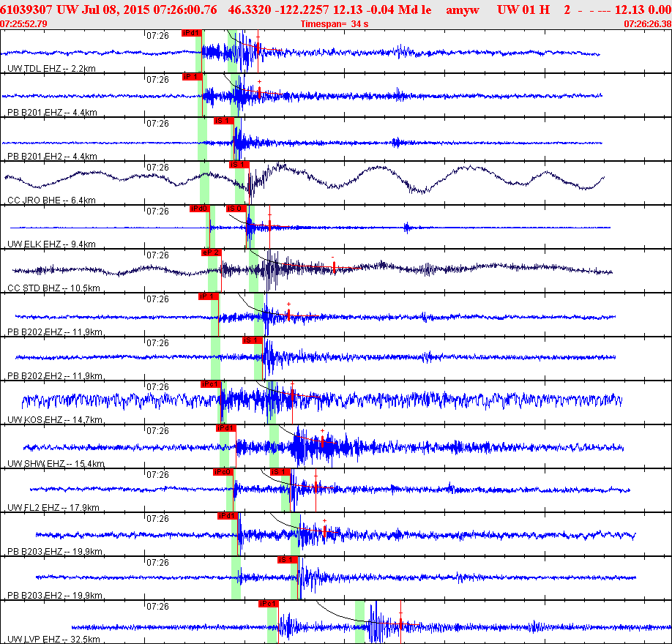
Task: Click the red coda end marker on CC STD trace
Action: 334,268
